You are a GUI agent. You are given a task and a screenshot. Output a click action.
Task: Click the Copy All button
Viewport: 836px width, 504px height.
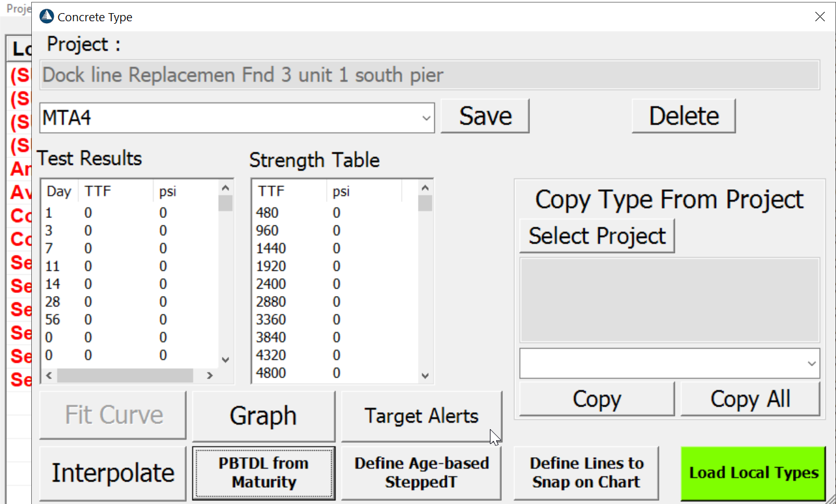coord(750,399)
